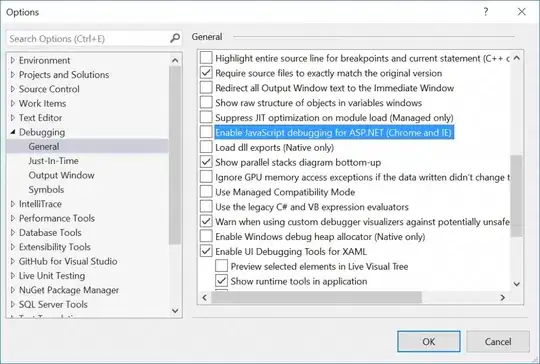The width and height of the screenshot is (540, 364).
Task: Focus the Search Options input field
Action: [x=88, y=39]
